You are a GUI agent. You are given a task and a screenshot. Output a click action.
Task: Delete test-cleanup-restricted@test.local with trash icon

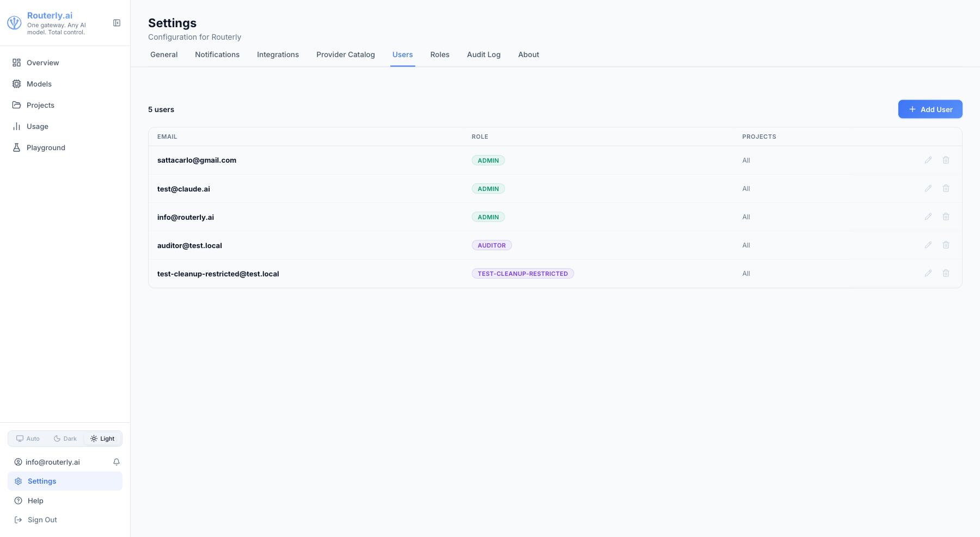[x=946, y=273]
